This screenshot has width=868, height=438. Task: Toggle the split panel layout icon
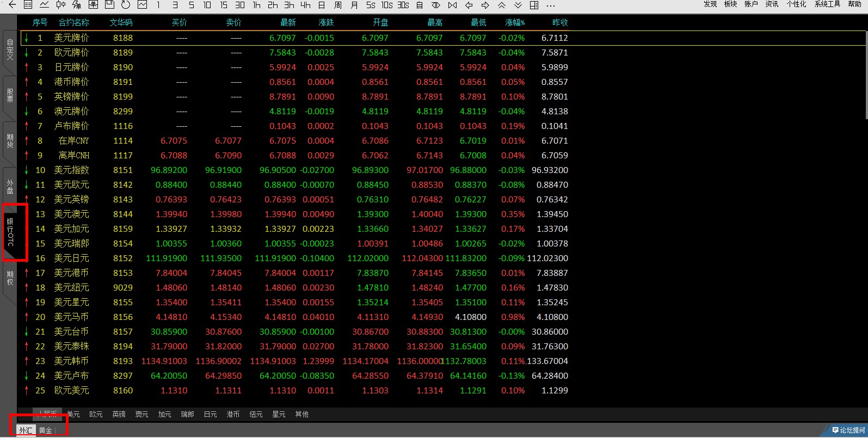pyautogui.click(x=534, y=5)
